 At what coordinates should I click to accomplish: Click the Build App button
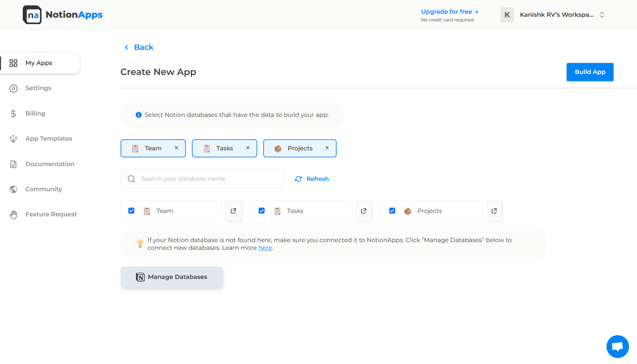(590, 72)
